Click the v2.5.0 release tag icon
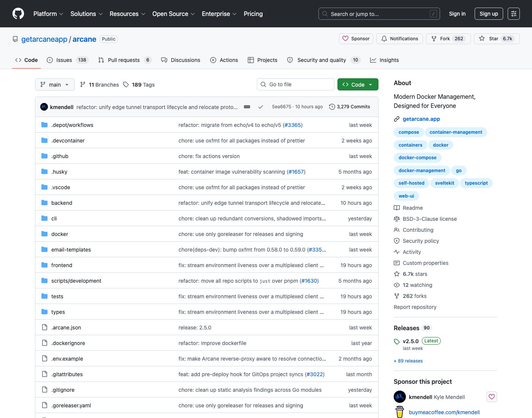 click(x=397, y=341)
